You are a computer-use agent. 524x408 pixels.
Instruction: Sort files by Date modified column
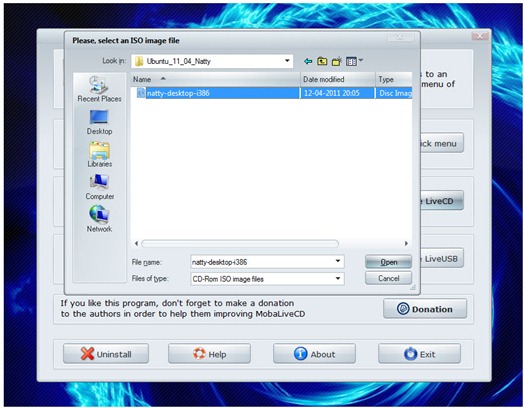pos(338,80)
